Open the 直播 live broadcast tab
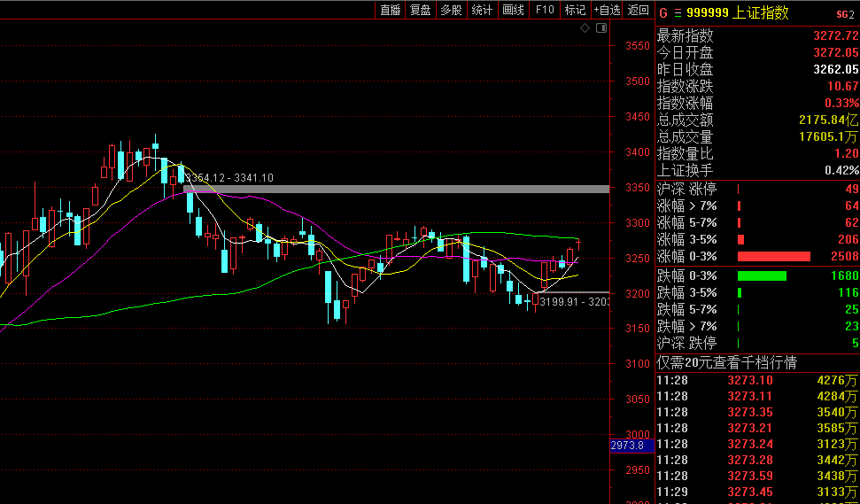The width and height of the screenshot is (860, 504). coord(390,10)
